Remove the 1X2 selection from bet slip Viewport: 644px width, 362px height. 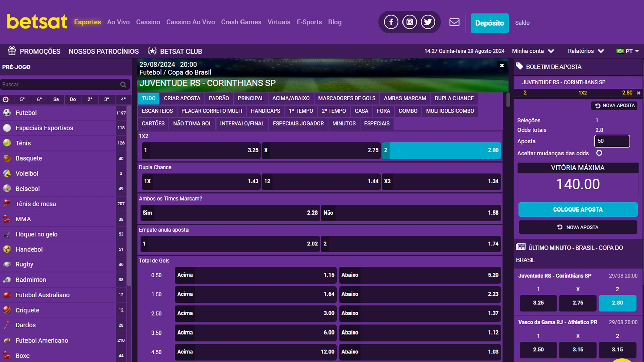coord(639,93)
